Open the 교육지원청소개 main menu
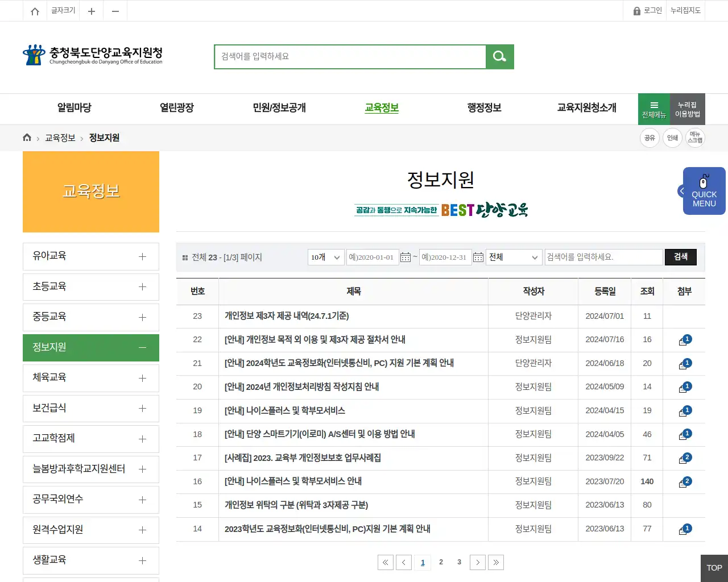728x582 pixels. pos(586,108)
